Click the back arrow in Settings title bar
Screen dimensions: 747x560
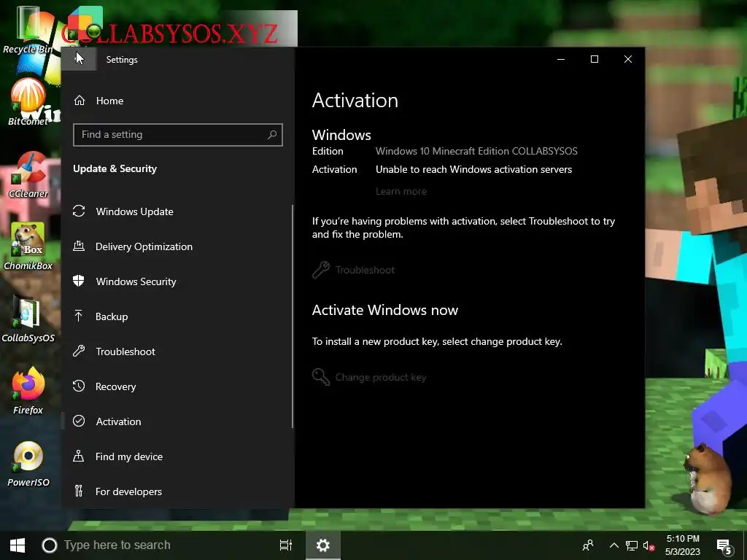point(80,59)
